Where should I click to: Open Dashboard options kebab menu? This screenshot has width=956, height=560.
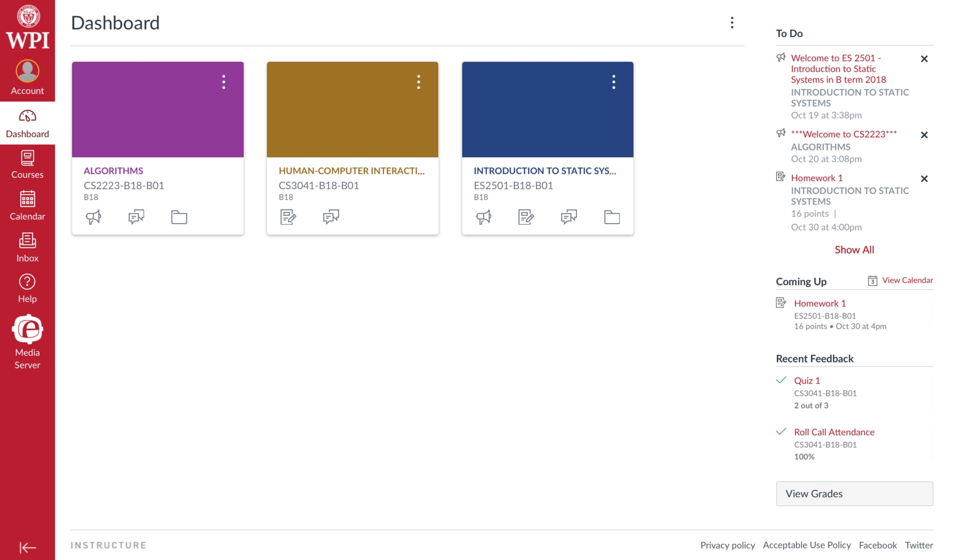[x=732, y=23]
